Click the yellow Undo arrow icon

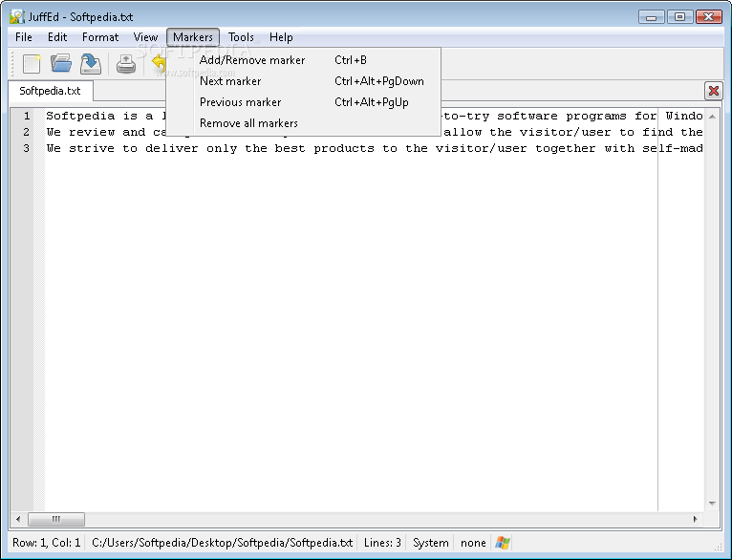click(160, 63)
